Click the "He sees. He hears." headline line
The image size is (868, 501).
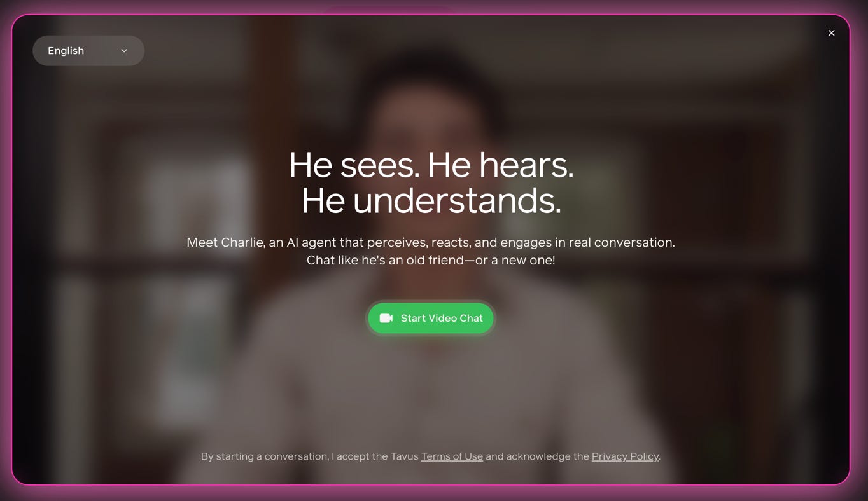pyautogui.click(x=431, y=165)
